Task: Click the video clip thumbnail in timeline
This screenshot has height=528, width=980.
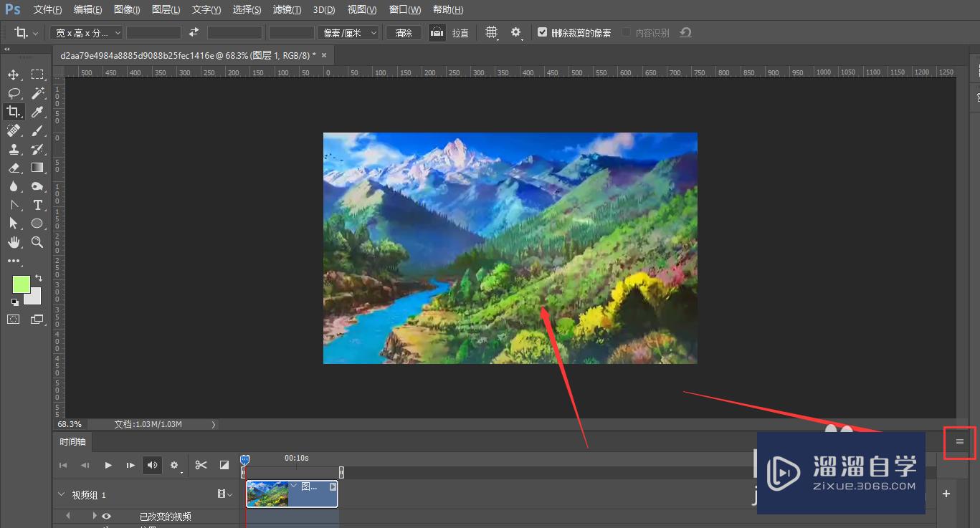Action: [267, 494]
